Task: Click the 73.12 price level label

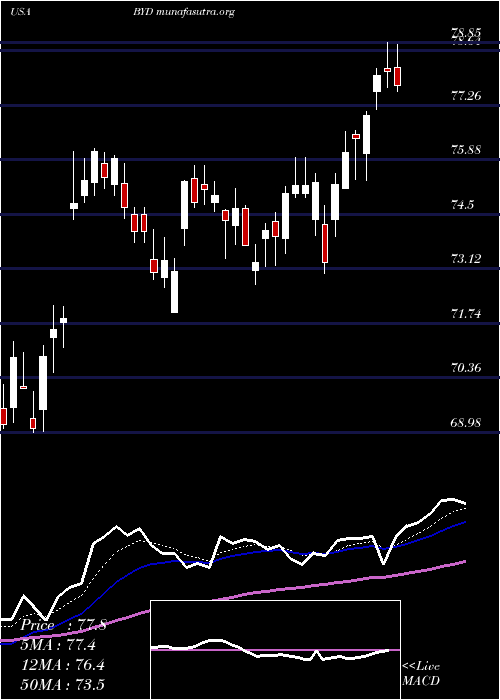Action: (466, 258)
